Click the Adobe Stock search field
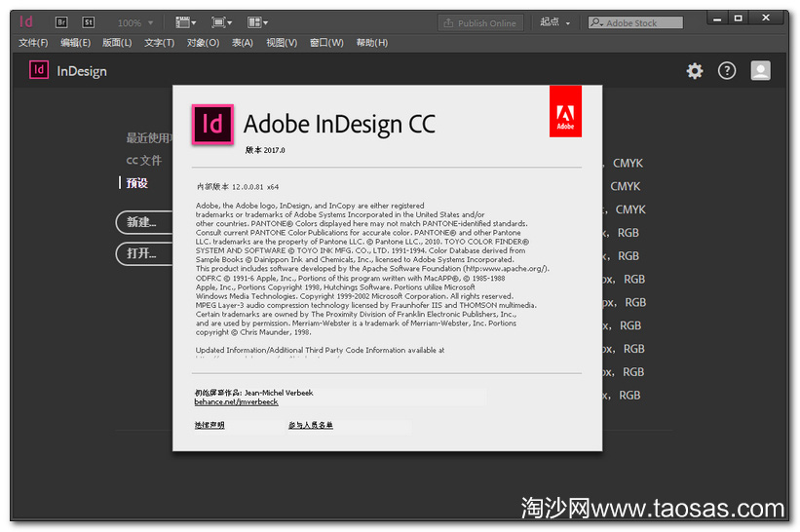This screenshot has width=800, height=532. (635, 23)
